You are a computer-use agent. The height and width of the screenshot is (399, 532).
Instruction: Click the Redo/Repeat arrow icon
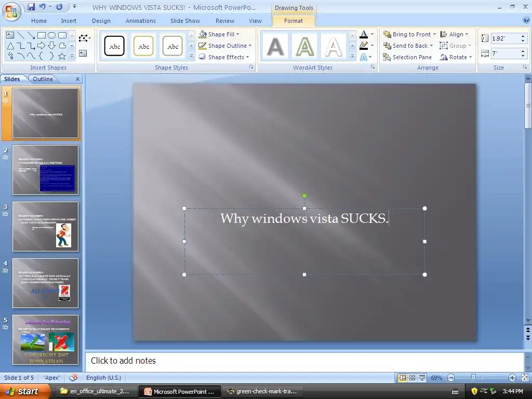point(59,7)
